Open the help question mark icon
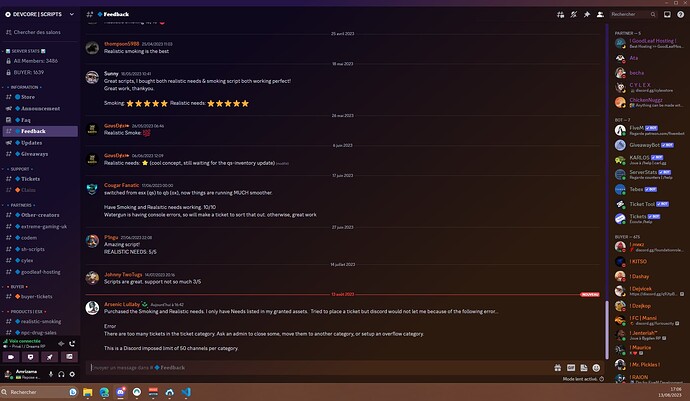The image size is (690, 401). [x=680, y=15]
